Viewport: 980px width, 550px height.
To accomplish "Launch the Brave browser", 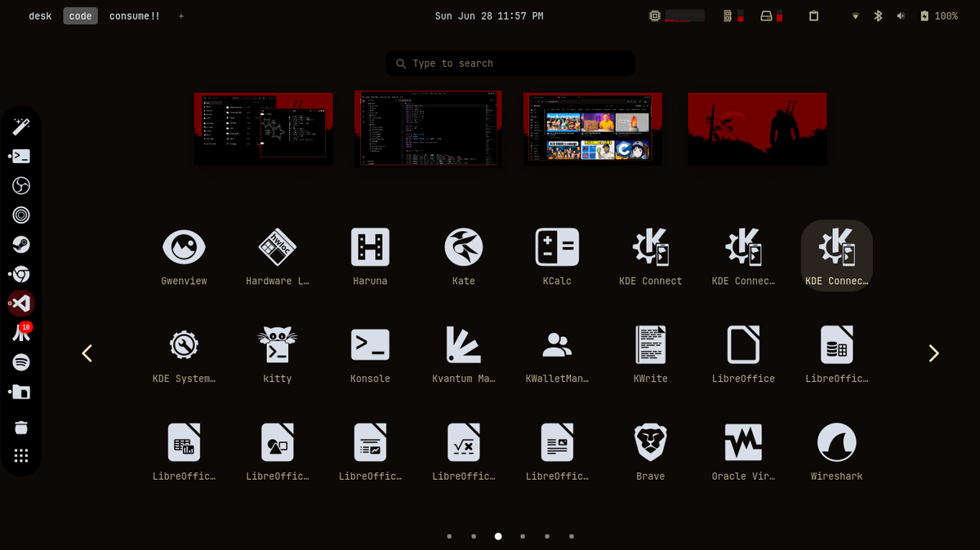I will [650, 451].
